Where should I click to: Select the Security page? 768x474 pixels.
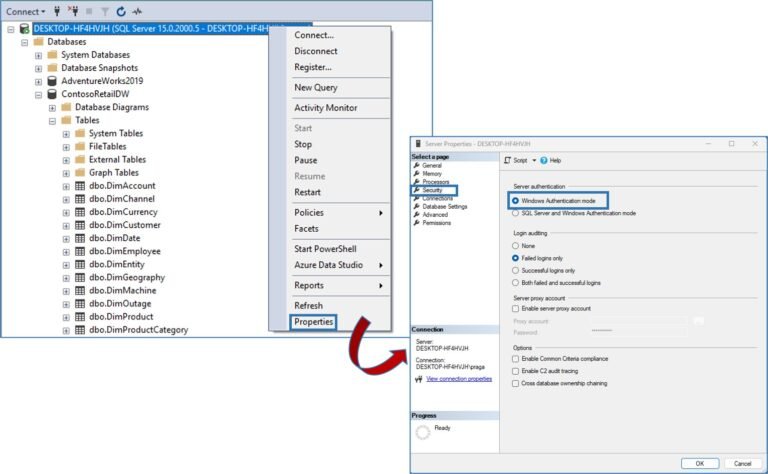click(x=432, y=190)
